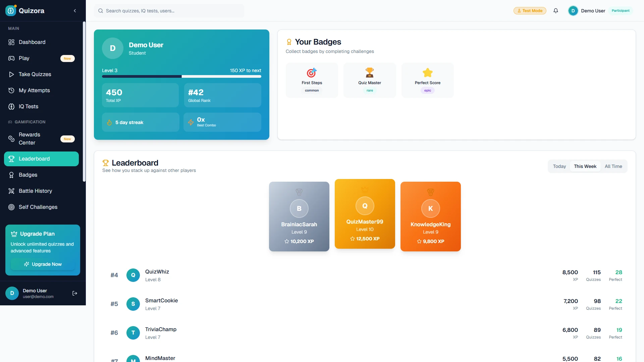Screen dimensions: 644x362
Task: Click the New badge next to Play
Action: click(x=67, y=58)
